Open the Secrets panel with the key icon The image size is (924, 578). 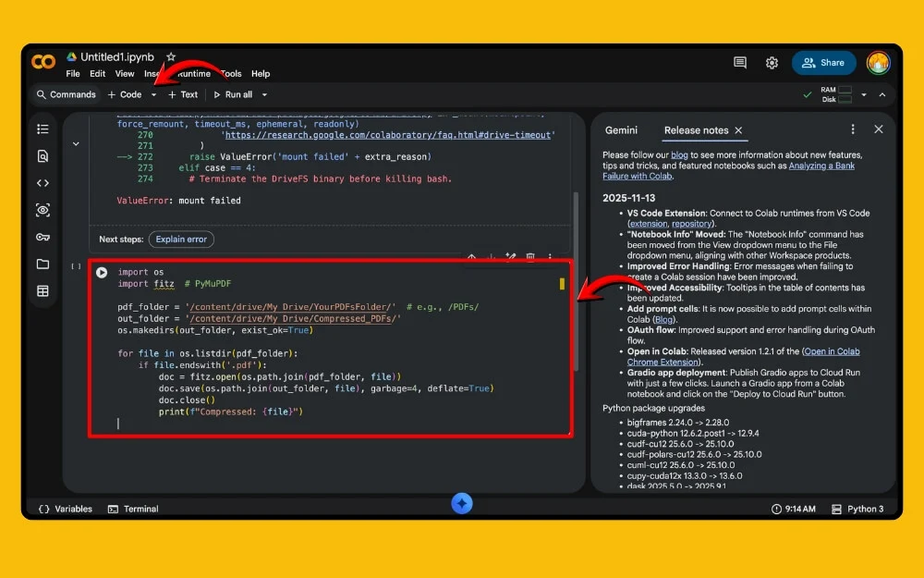pyautogui.click(x=43, y=238)
